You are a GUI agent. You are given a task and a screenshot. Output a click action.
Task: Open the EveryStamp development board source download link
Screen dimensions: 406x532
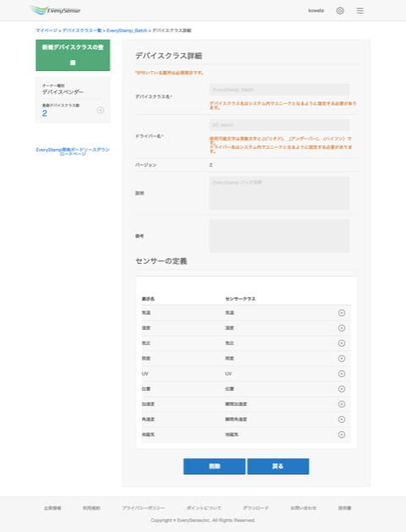coord(73,151)
